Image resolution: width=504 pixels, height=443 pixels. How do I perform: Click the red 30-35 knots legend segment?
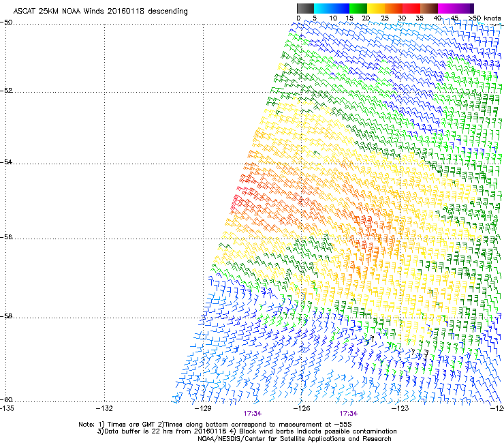point(411,8)
